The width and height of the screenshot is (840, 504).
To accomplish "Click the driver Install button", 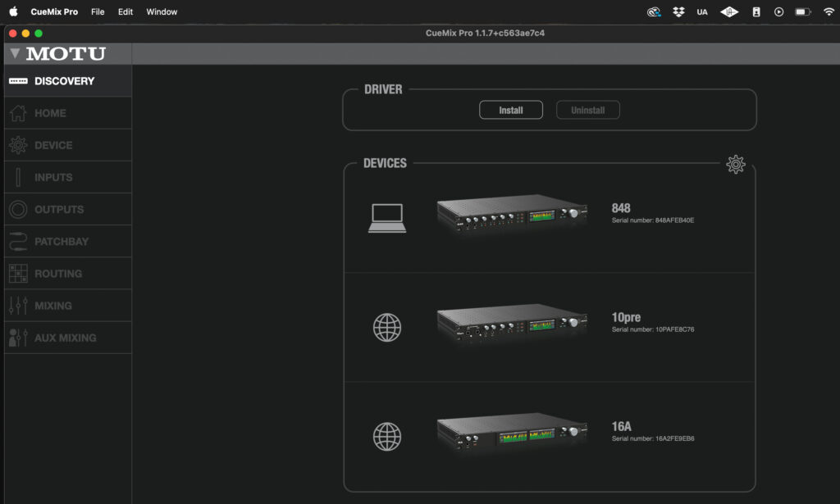I will pyautogui.click(x=510, y=110).
